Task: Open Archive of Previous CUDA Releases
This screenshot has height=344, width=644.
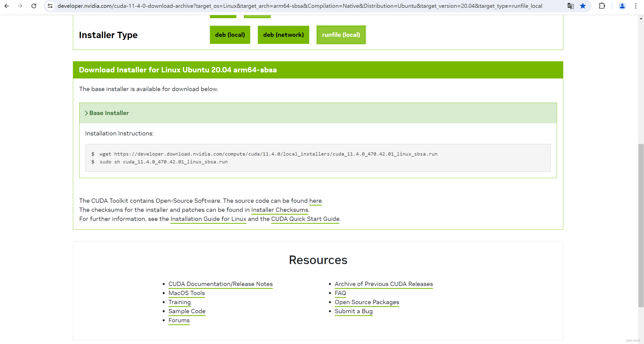Action: [383, 284]
